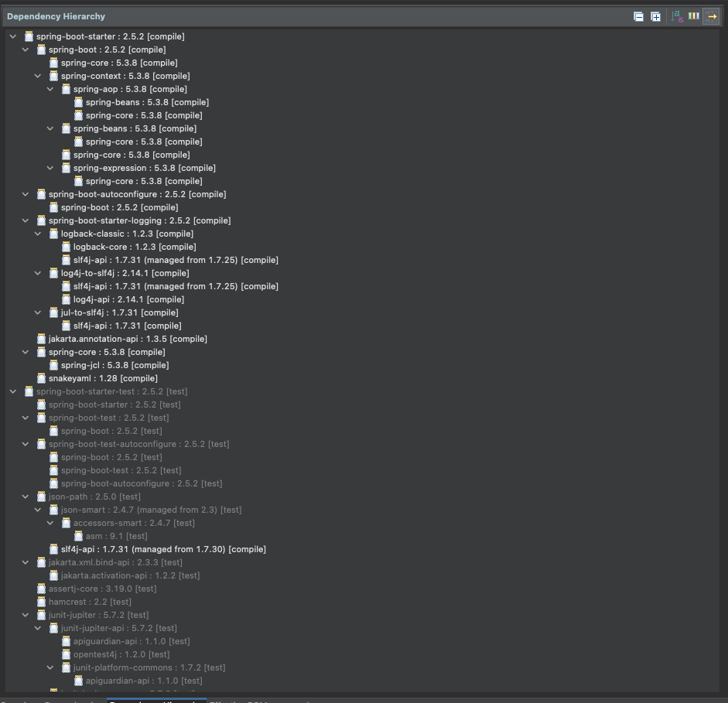This screenshot has height=703, width=728.
Task: Click the jar icon beside jul-to-slf4j : 1.7.31
Action: pos(54,312)
